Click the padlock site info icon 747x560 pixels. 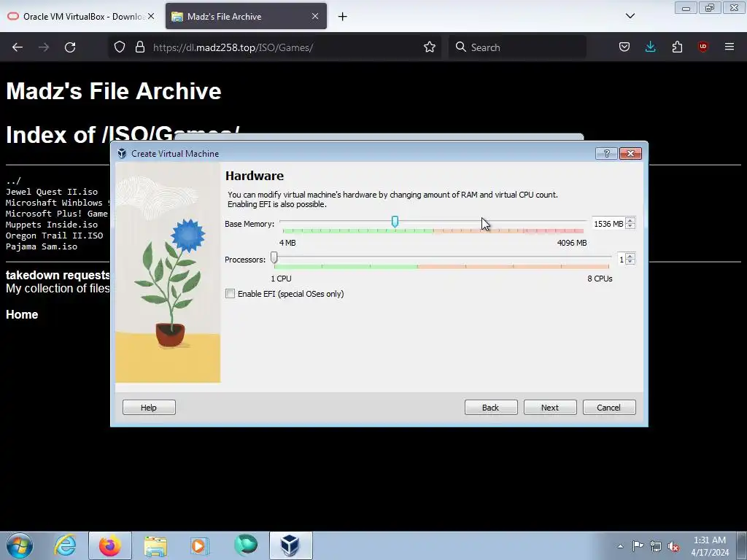pos(139,47)
